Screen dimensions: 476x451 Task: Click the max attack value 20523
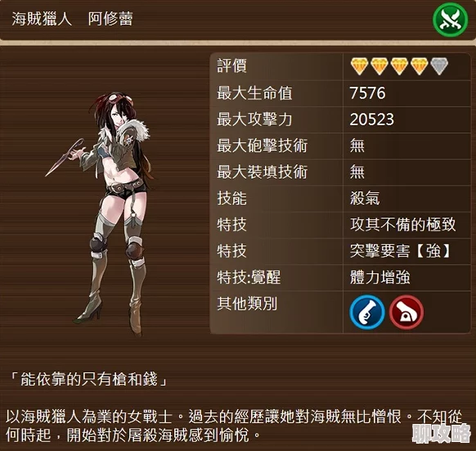(372, 120)
